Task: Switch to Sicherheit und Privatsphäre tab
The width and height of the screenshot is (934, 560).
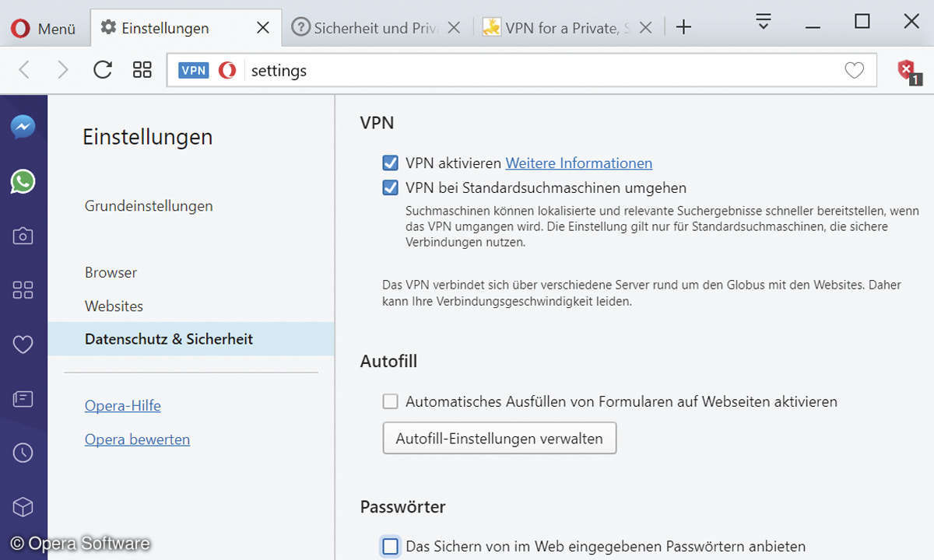Action: click(377, 28)
